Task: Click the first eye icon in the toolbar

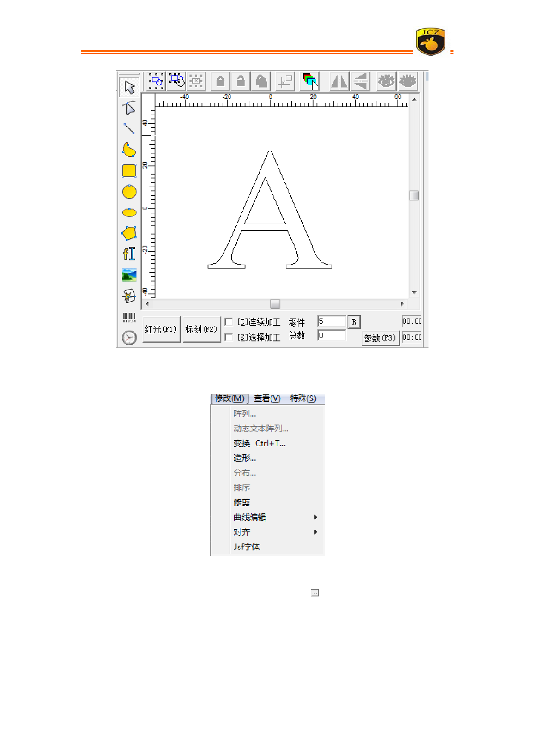Action: [x=386, y=81]
